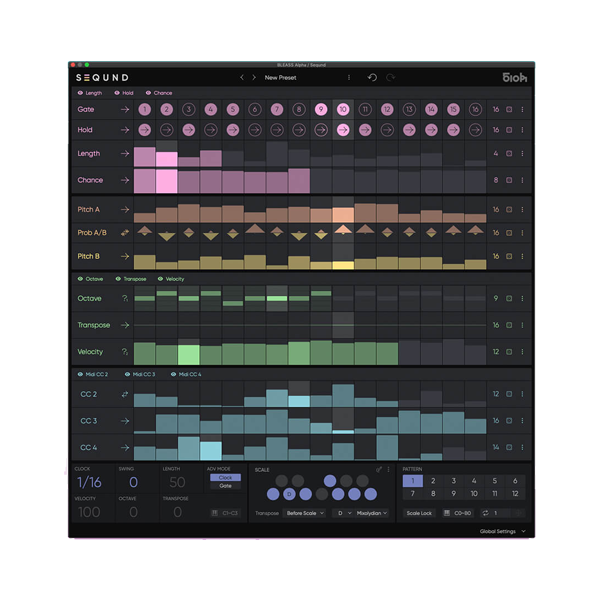Viewport: 600px width, 600px height.
Task: Toggle the Midi CC 3 lane visibility
Action: pyautogui.click(x=127, y=375)
